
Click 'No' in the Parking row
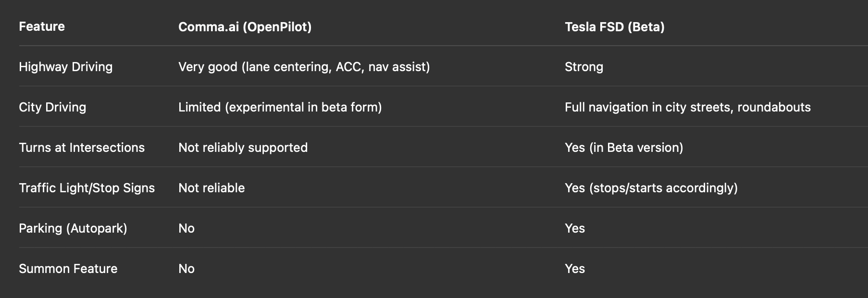[x=186, y=228]
